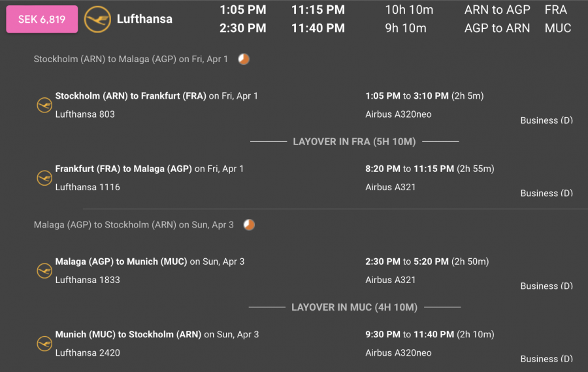Click the 10h 10m outbound duration
This screenshot has height=372, width=588.
tap(409, 10)
